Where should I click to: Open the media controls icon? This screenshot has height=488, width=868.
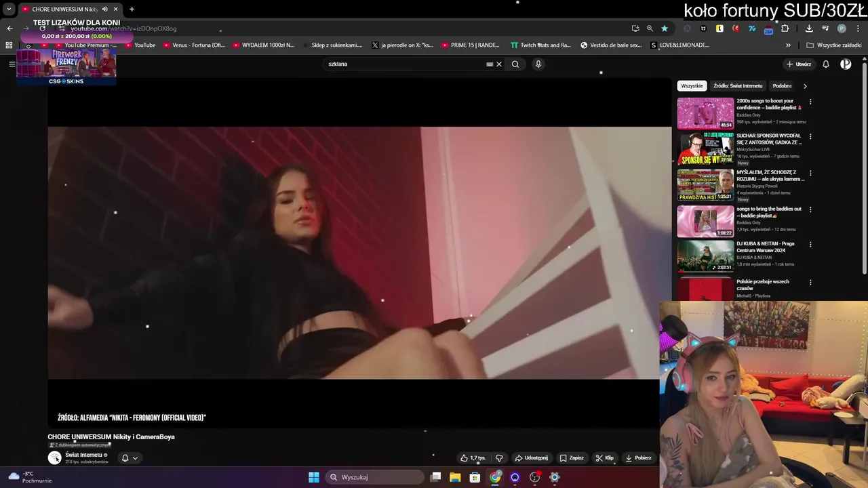point(825,28)
